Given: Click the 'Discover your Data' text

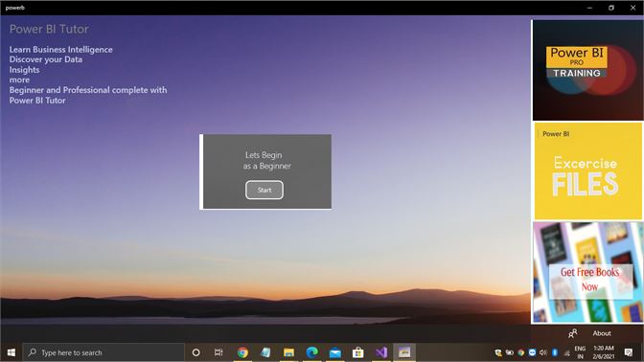Looking at the screenshot, I should [46, 59].
